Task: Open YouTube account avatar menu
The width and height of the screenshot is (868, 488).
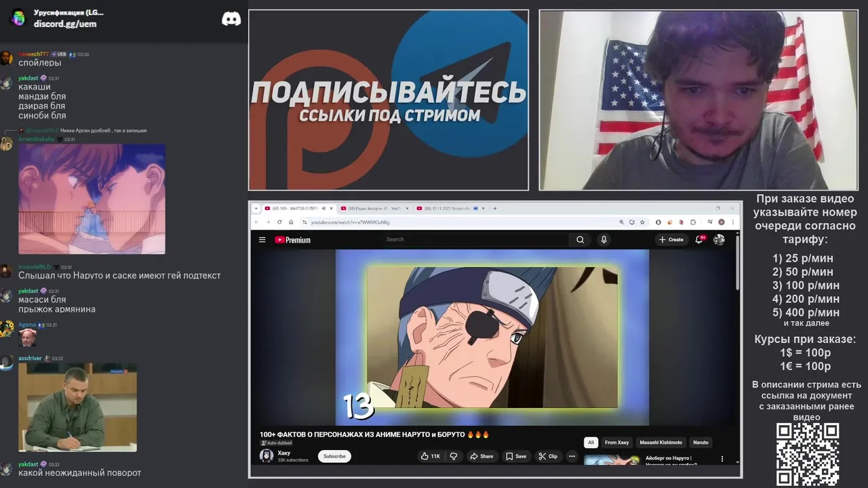Action: pyautogui.click(x=719, y=239)
